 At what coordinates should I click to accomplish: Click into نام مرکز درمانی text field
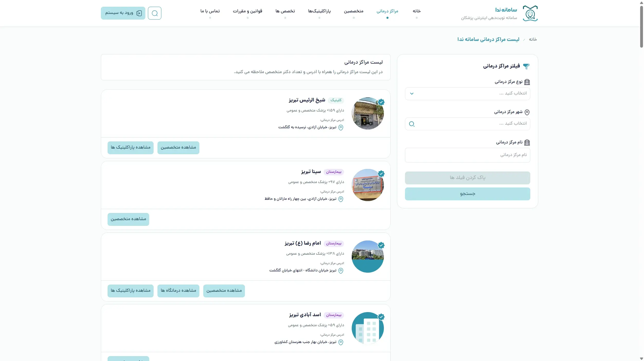467,155
